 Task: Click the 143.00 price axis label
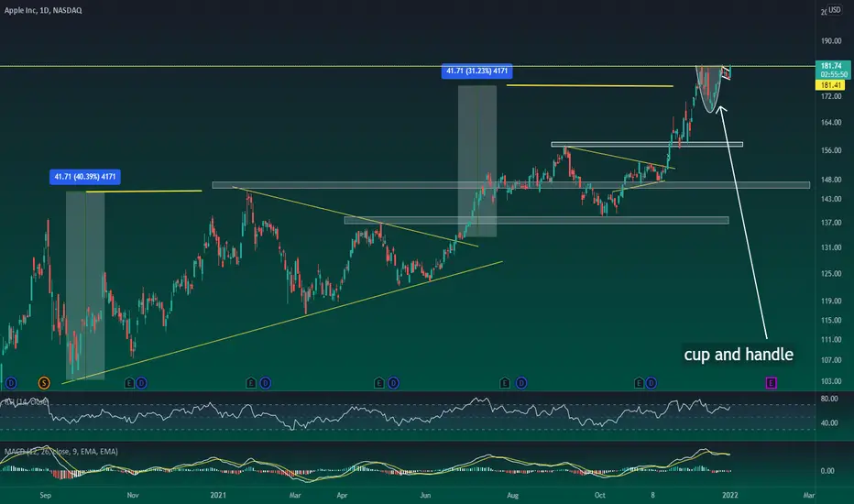click(x=831, y=200)
